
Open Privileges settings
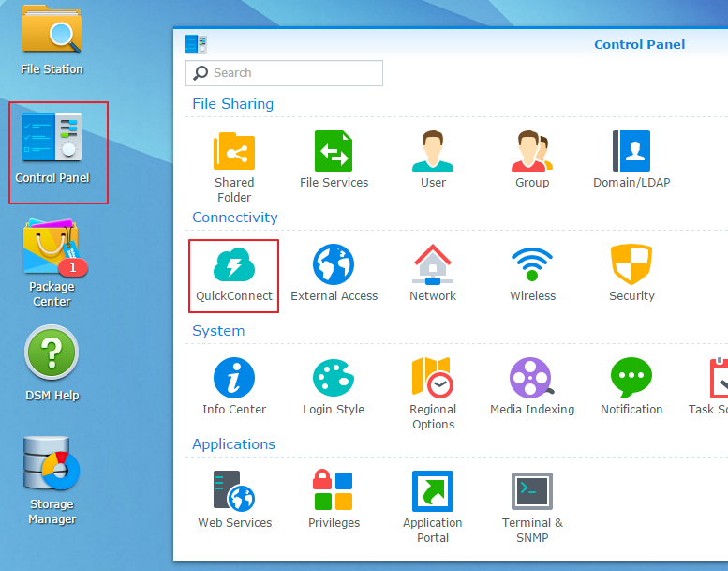tap(334, 500)
